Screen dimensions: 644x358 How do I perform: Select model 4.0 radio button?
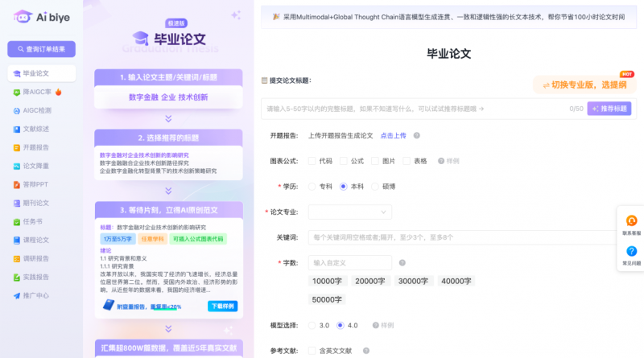click(340, 325)
